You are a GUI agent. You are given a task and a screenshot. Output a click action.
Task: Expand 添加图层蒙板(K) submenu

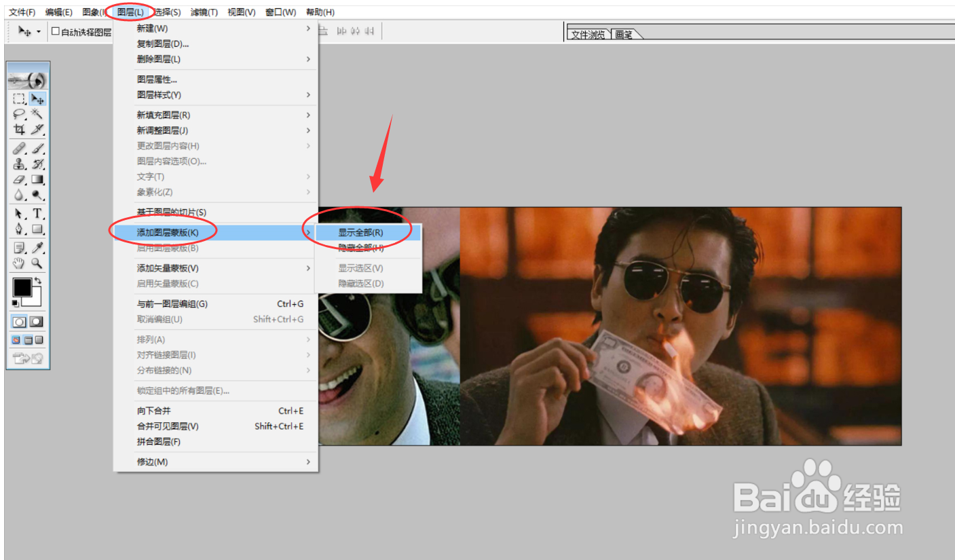pos(215,233)
